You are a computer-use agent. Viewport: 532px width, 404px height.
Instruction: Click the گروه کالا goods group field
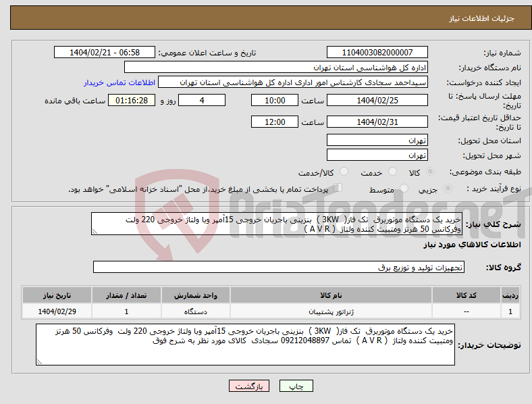click(279, 267)
